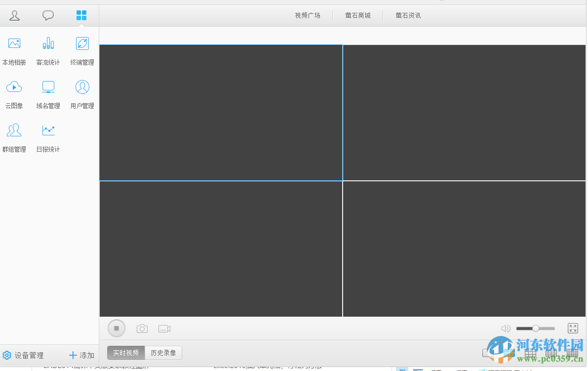Open 云图像 cloud image
The height and width of the screenshot is (371, 588).
pyautogui.click(x=14, y=95)
